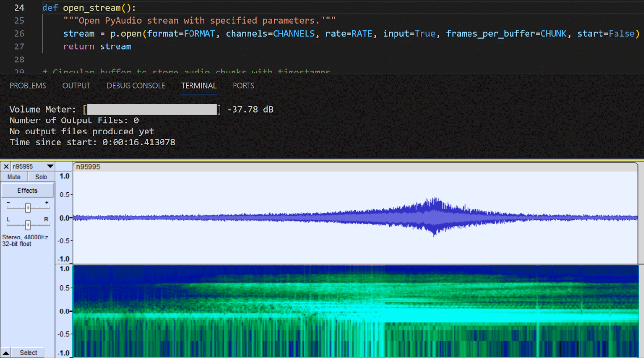Open the OUTPUT panel tab
This screenshot has width=644, height=358.
76,86
